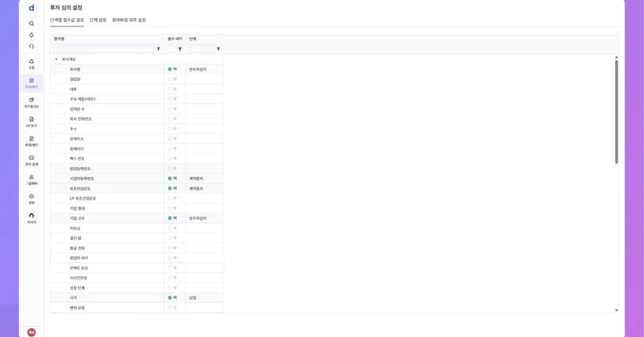This screenshot has height=337, width=644.
Task: Open the notifications bell icon
Action: point(31,35)
